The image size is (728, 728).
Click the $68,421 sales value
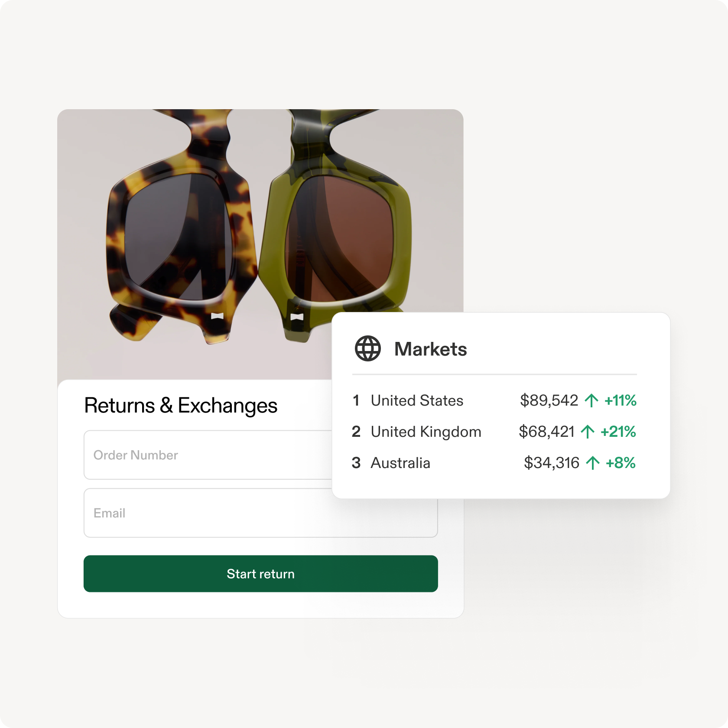[547, 432]
